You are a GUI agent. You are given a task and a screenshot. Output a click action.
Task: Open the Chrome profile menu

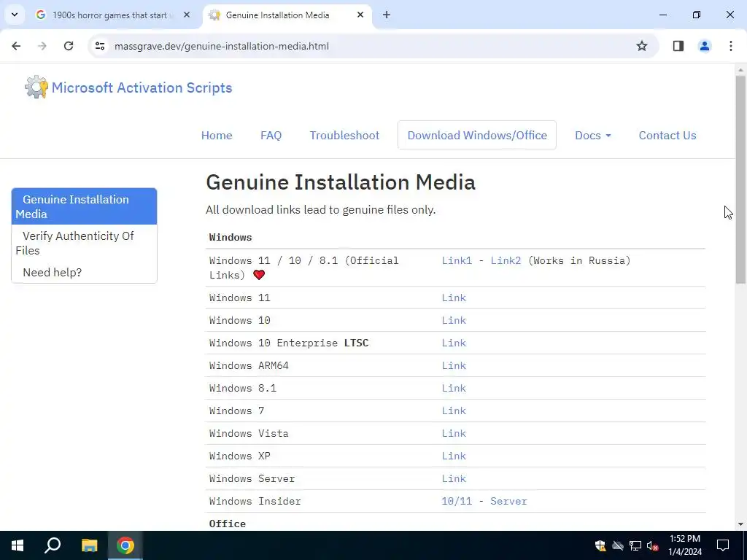(x=704, y=46)
